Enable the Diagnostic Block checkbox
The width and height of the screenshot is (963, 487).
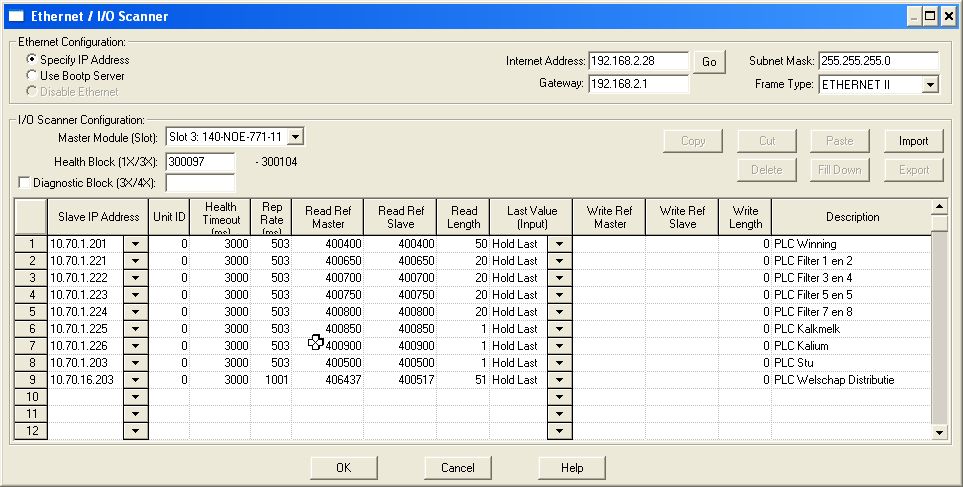[25, 183]
